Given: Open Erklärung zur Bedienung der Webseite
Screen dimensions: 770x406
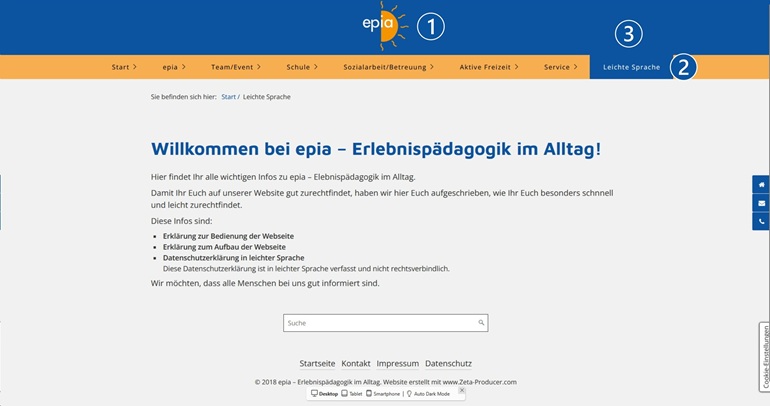Looking at the screenshot, I should pyautogui.click(x=227, y=236).
